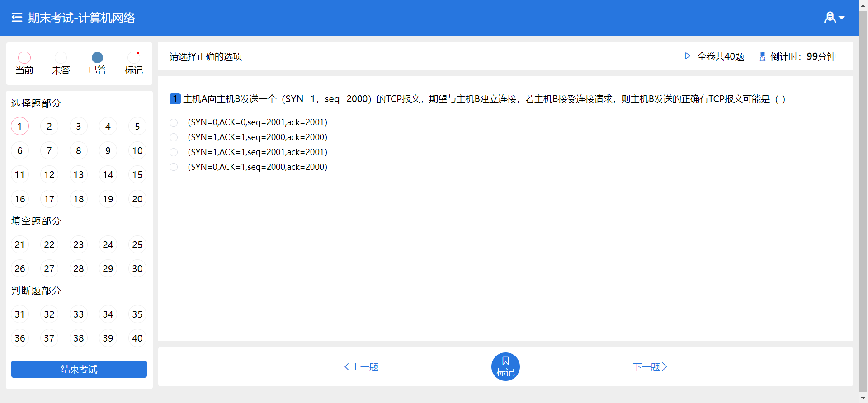This screenshot has width=868, height=403.
Task: Open the user account dropdown
Action: [x=834, y=18]
